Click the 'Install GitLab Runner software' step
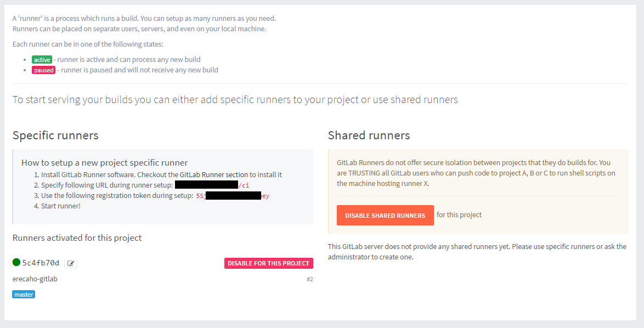Image resolution: width=644 pixels, height=328 pixels. 161,174
